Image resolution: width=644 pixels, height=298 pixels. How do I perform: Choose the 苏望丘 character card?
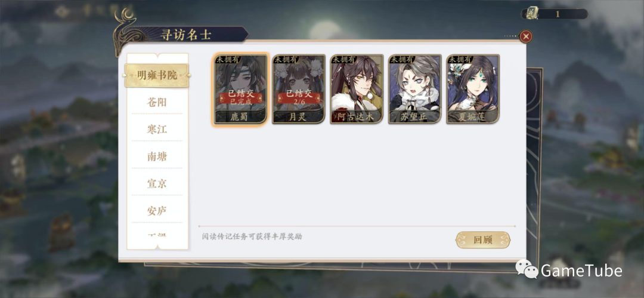[x=415, y=89]
